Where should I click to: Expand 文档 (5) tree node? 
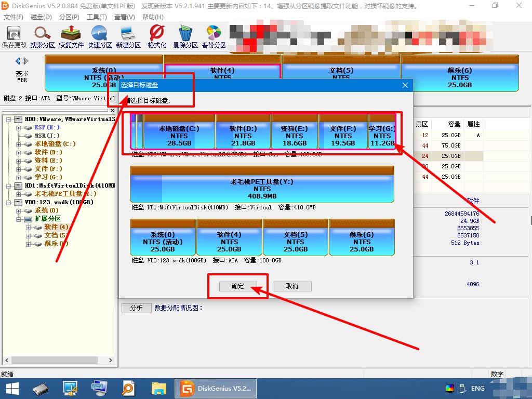click(x=28, y=236)
